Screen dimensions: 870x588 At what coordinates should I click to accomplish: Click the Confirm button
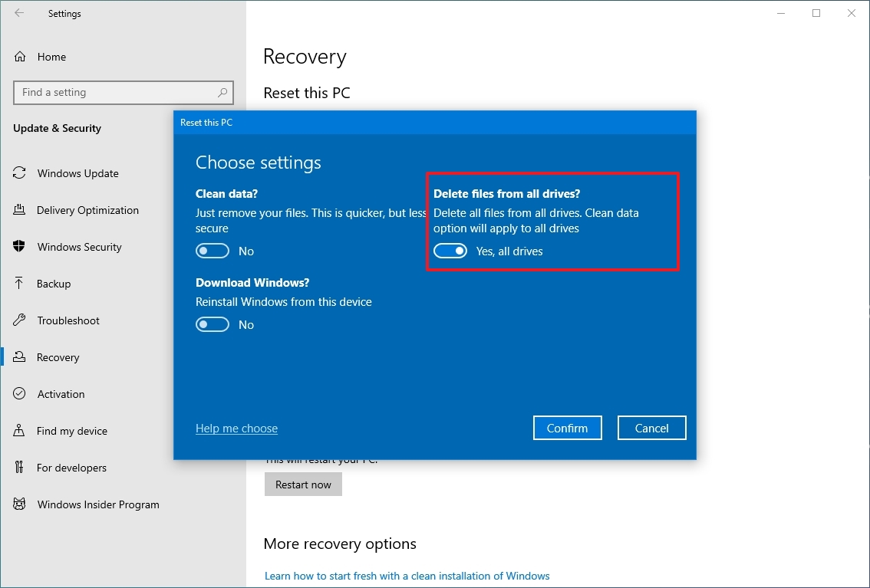click(567, 428)
